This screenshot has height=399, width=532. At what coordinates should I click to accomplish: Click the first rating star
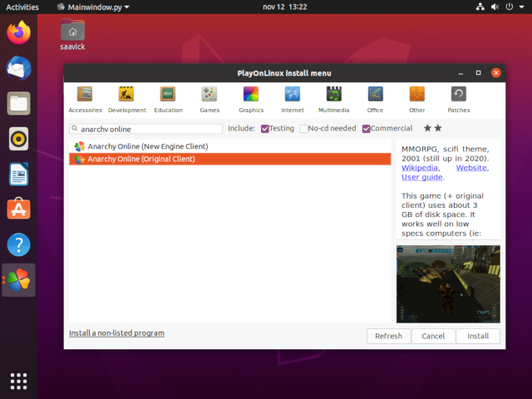coord(427,128)
